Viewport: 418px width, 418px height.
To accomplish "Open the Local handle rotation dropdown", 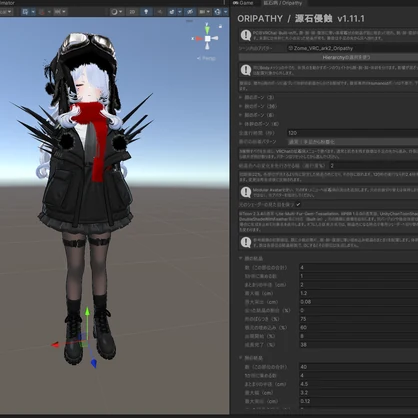I will coord(6,12).
